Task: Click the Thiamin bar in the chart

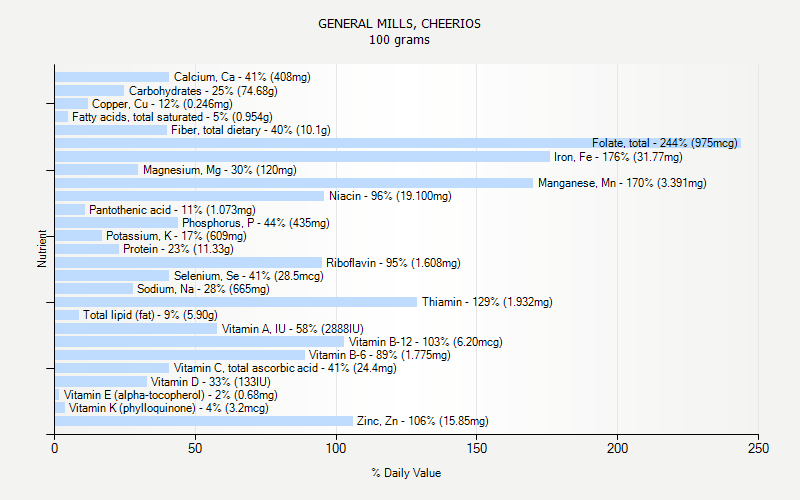Action: (x=236, y=302)
